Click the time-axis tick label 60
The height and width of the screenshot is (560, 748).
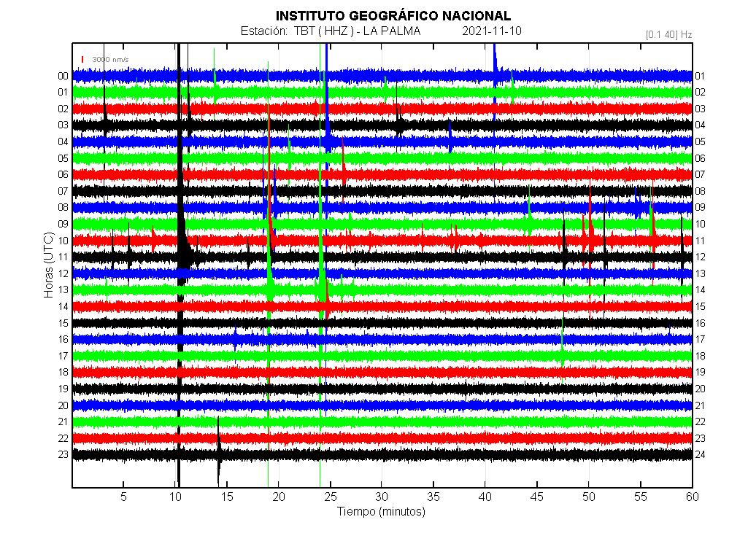pos(693,497)
